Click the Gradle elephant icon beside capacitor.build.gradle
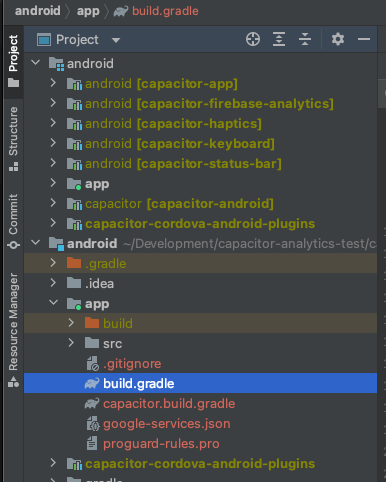 pos(92,404)
